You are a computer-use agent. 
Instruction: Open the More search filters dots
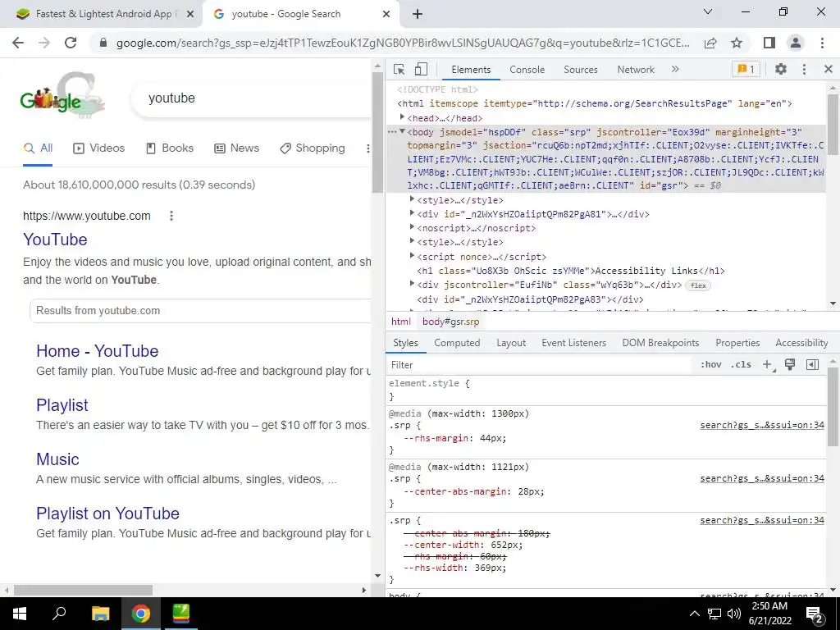pyautogui.click(x=367, y=148)
